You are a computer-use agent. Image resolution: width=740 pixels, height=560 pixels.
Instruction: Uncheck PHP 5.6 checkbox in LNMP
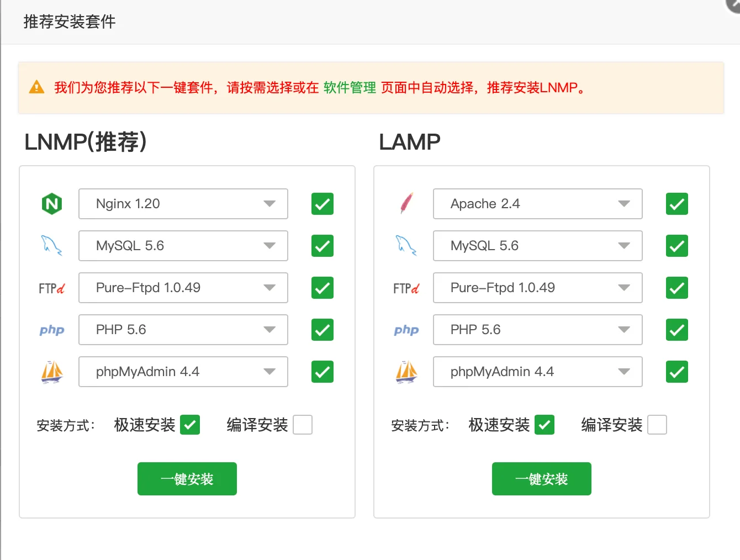point(323,330)
